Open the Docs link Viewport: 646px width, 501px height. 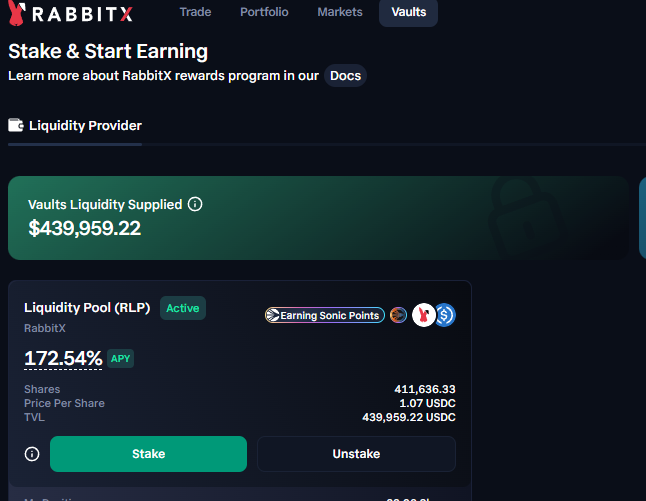[345, 76]
